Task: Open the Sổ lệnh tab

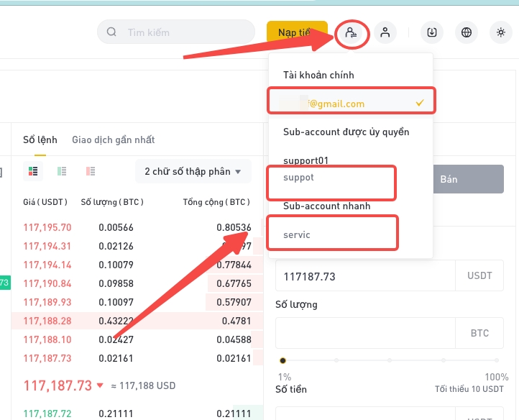Action: click(40, 140)
